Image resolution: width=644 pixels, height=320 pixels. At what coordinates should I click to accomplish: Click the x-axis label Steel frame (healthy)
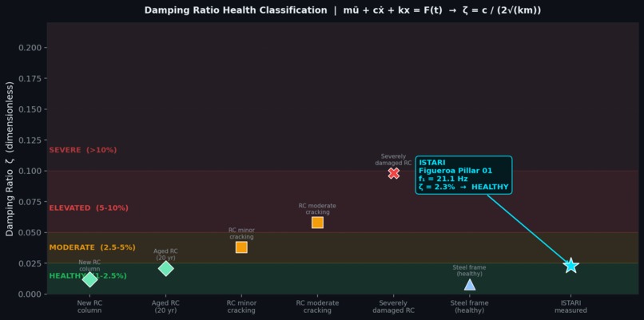tap(470, 307)
